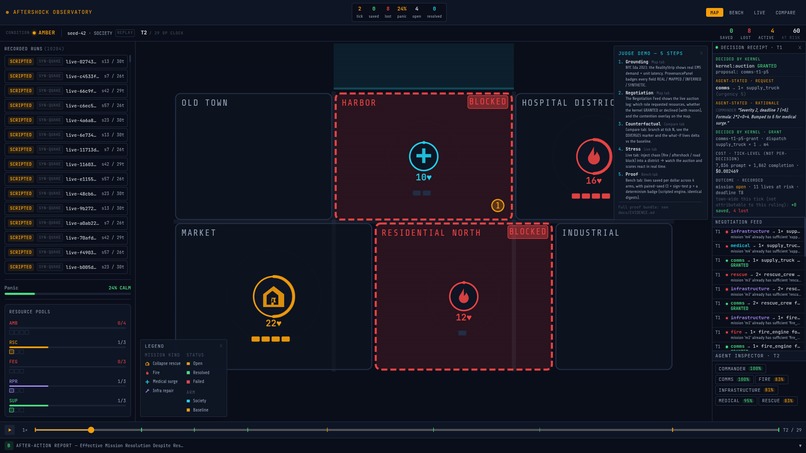Click the Residential North BLOCKED label
This screenshot has width=806, height=453.
[x=527, y=231]
